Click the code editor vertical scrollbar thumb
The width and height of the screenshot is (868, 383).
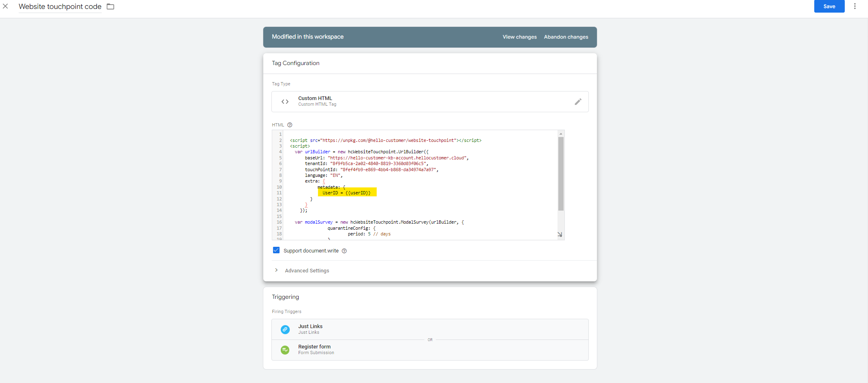[x=561, y=174]
